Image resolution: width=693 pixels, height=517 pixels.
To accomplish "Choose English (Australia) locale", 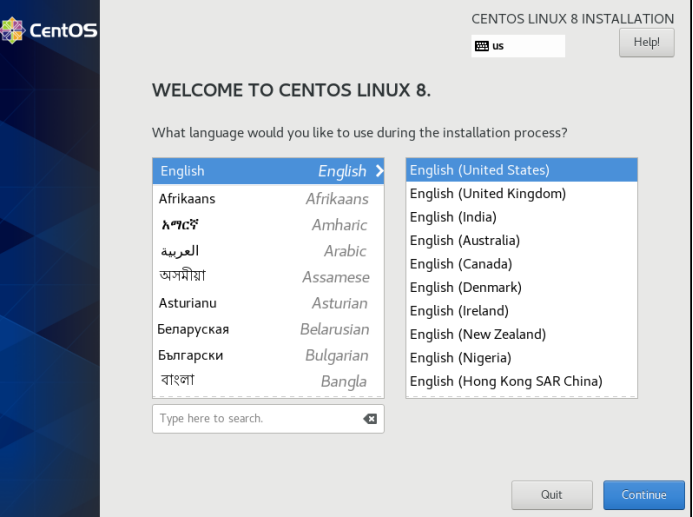I will (522, 240).
